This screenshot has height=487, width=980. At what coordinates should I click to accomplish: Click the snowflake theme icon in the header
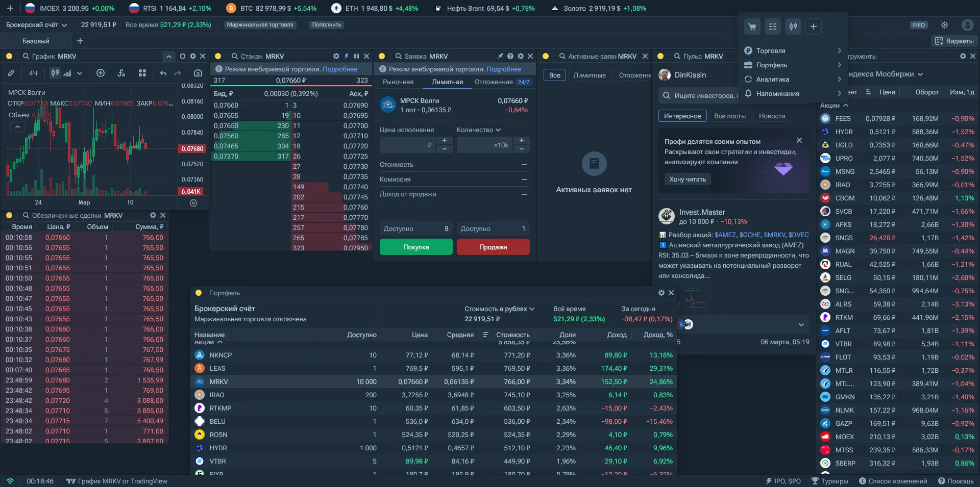point(945,25)
